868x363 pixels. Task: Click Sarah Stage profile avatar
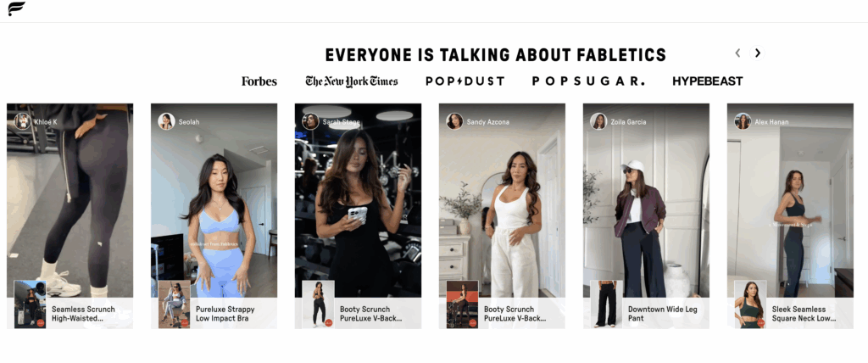coord(310,121)
